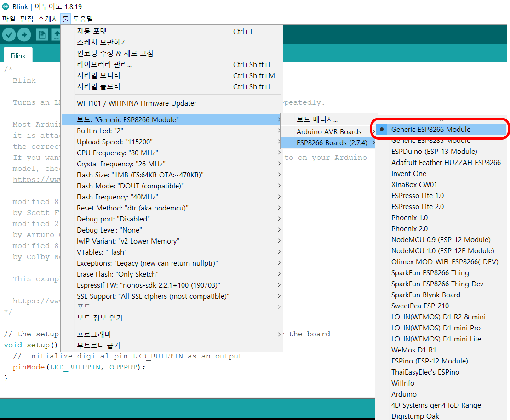Expand Flash Mode DOUT submenu
Screen dimensions: 510x420
pyautogui.click(x=172, y=186)
